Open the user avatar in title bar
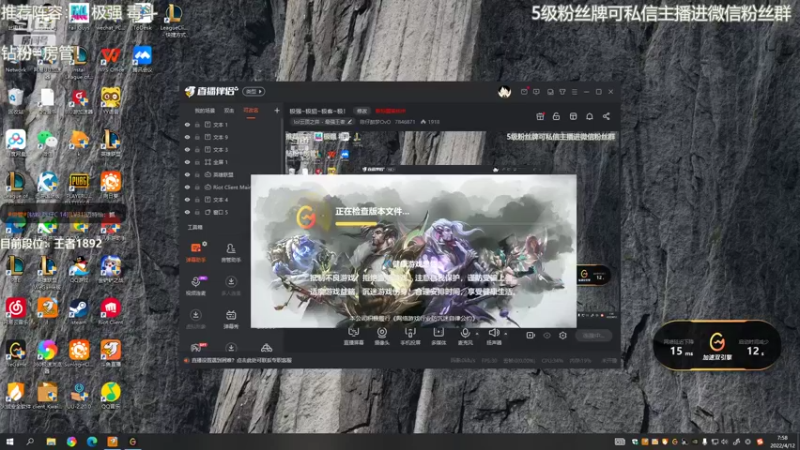 (x=505, y=92)
